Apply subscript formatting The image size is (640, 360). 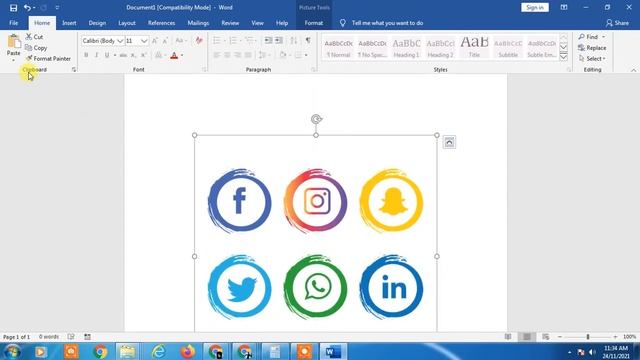pyautogui.click(x=133, y=55)
